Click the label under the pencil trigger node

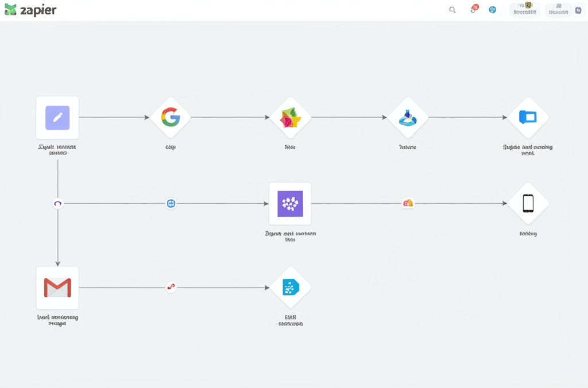tap(57, 150)
